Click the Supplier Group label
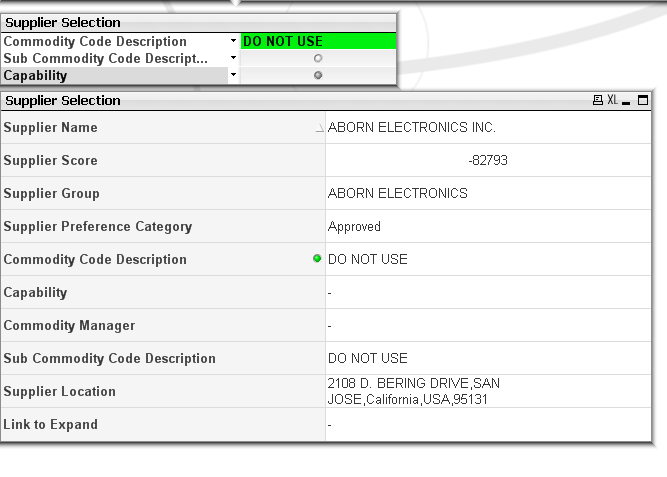This screenshot has width=667, height=477. point(52,194)
